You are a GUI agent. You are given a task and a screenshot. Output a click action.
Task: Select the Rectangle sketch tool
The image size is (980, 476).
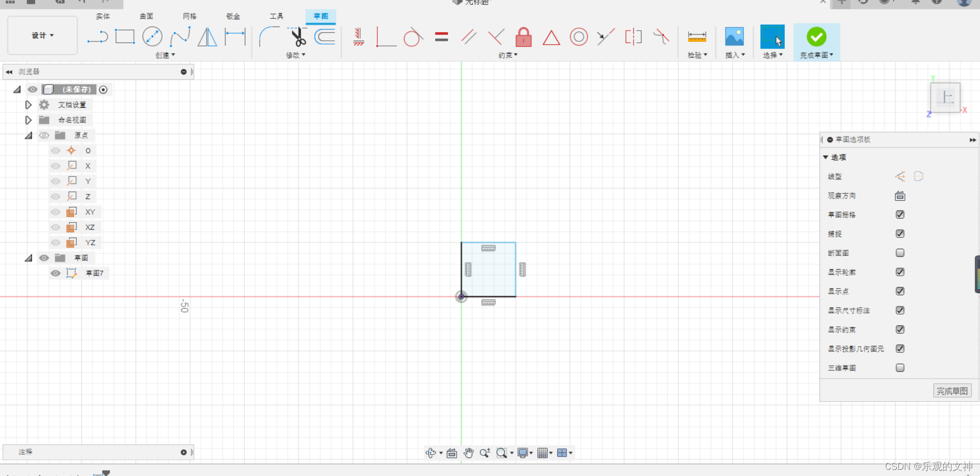click(x=125, y=37)
